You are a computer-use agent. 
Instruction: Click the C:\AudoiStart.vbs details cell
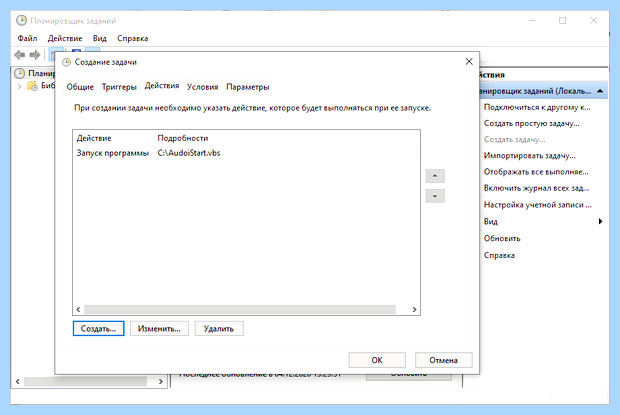[189, 153]
